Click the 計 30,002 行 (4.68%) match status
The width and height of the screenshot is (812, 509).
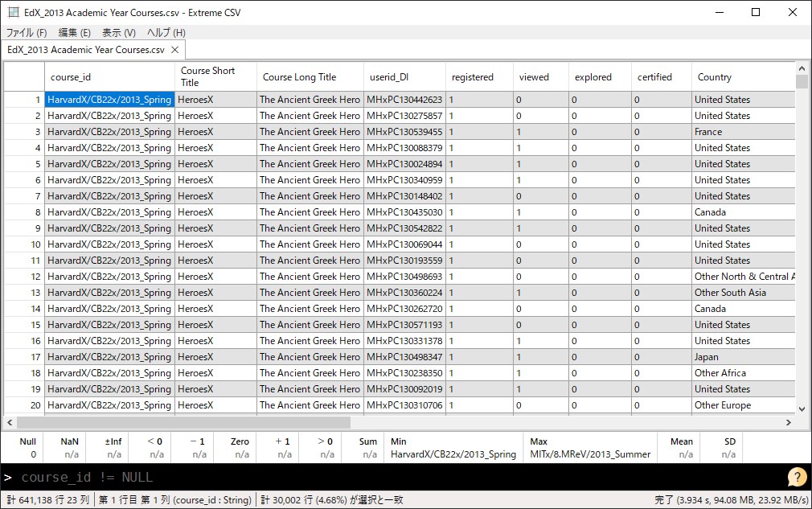click(331, 499)
